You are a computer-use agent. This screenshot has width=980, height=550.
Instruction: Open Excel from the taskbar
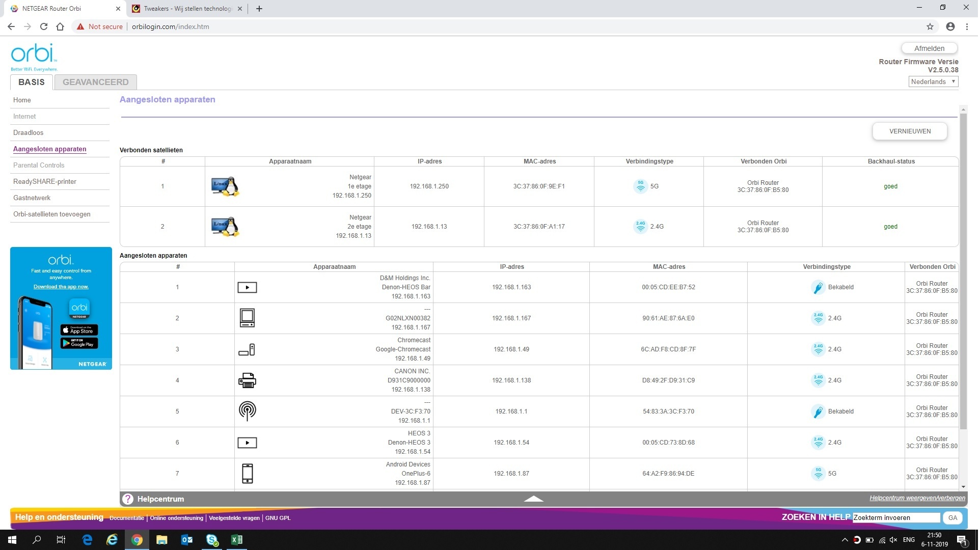click(237, 540)
